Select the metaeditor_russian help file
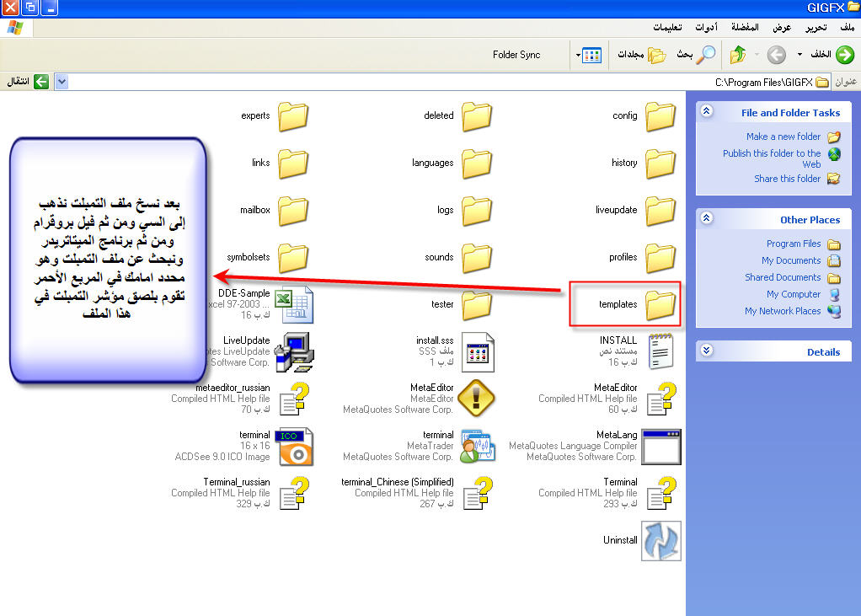 pos(295,399)
